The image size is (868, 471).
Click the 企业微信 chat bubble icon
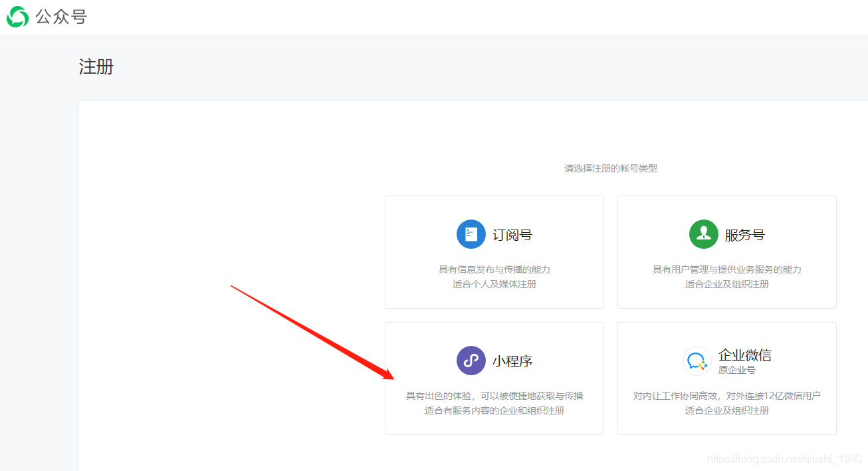pyautogui.click(x=697, y=361)
